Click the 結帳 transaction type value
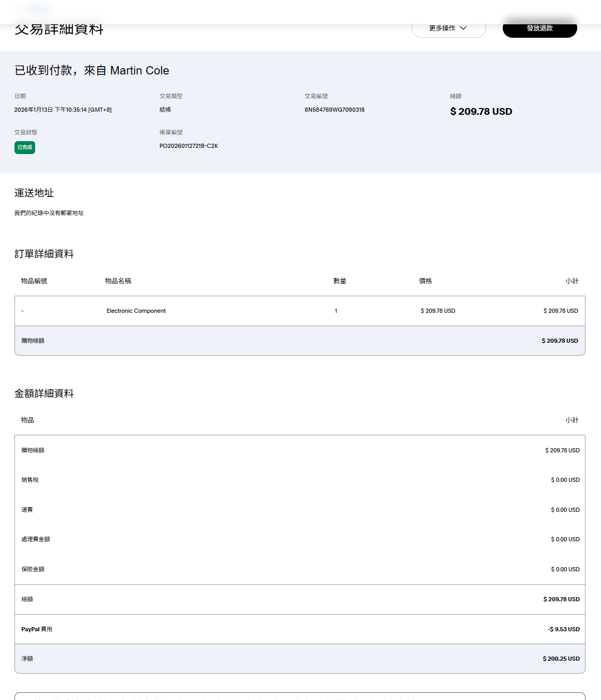The width and height of the screenshot is (601, 700). [165, 110]
